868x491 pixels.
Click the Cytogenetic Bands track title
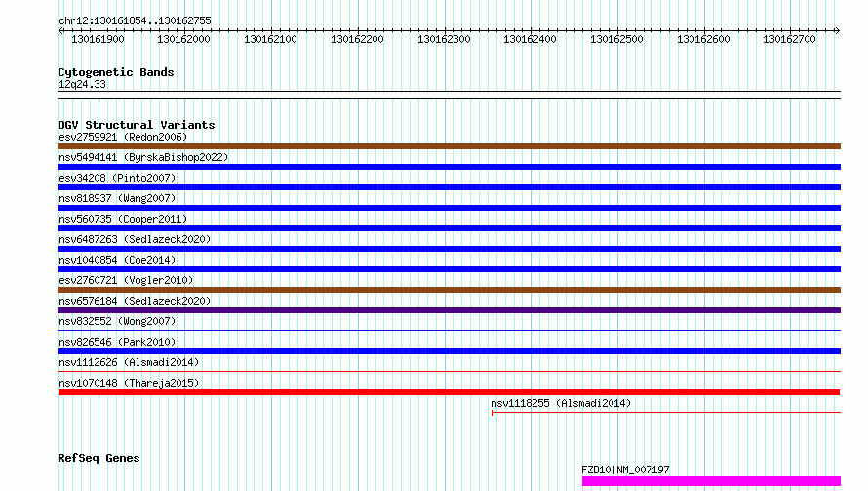(116, 72)
